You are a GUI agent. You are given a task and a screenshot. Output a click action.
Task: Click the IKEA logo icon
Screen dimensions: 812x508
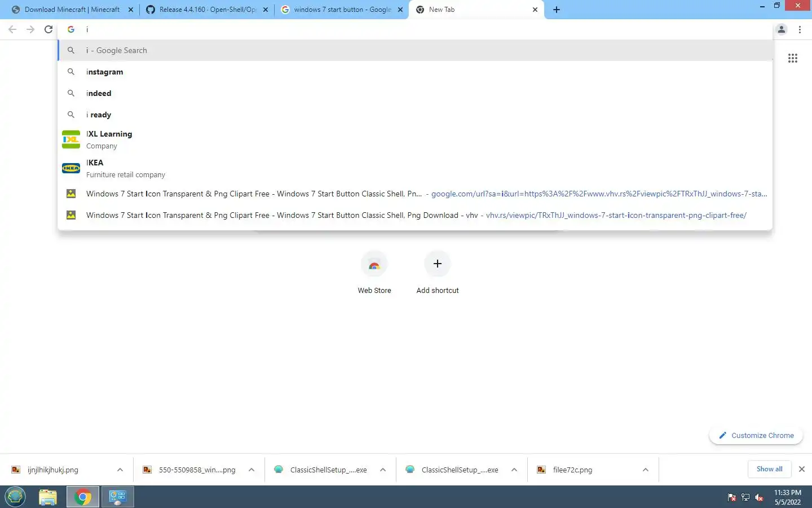click(71, 168)
